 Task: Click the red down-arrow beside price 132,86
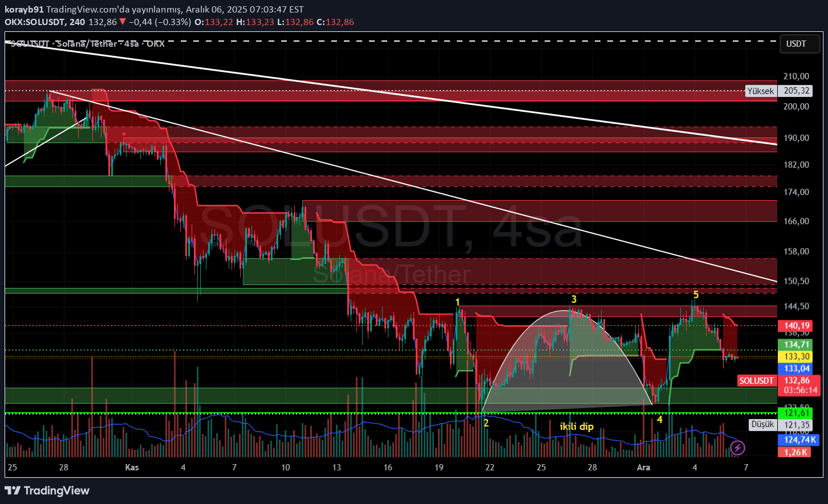(123, 22)
